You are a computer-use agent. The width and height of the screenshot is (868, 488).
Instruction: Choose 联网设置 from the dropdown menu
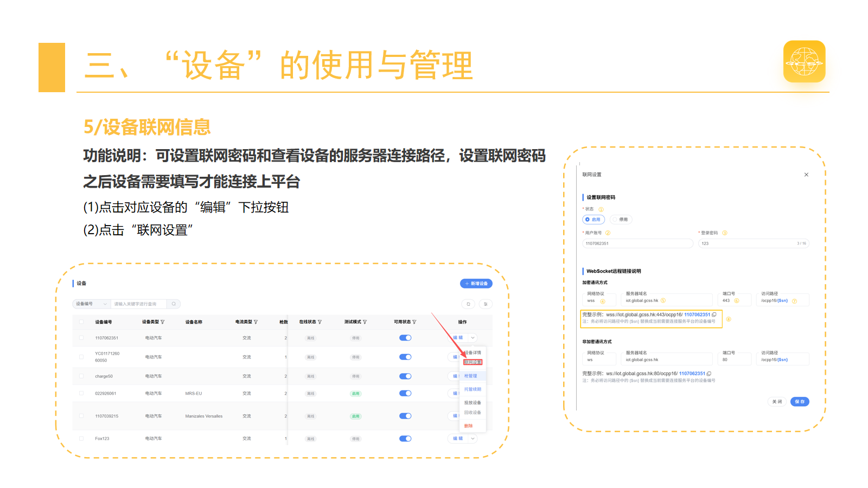[473, 362]
